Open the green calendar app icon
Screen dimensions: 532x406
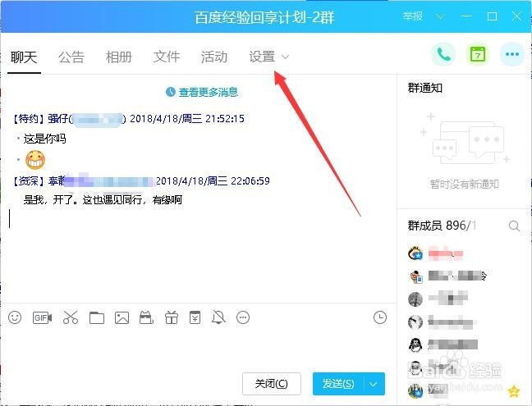tap(478, 54)
